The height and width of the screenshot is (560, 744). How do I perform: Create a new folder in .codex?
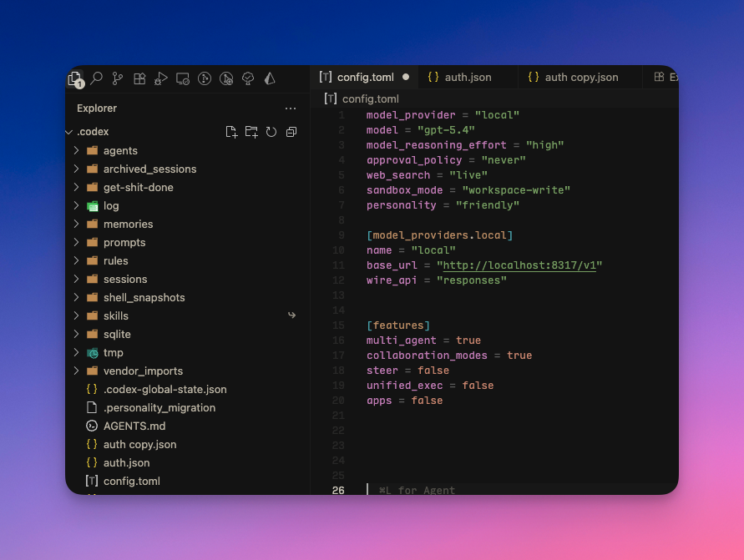point(251,132)
